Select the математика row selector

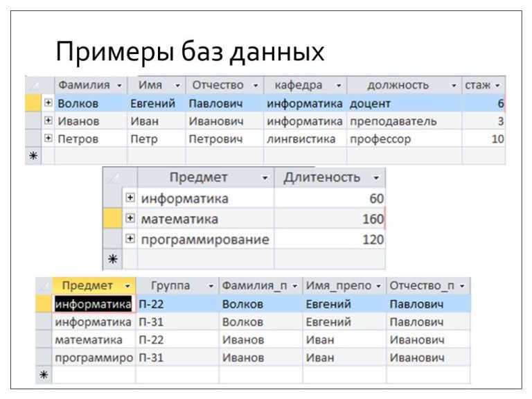[x=113, y=218]
